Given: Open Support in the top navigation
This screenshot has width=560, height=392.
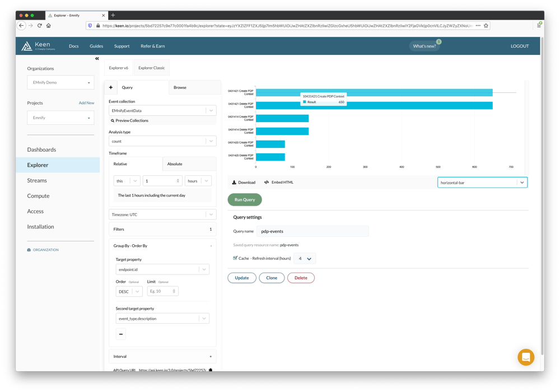Looking at the screenshot, I should 122,46.
